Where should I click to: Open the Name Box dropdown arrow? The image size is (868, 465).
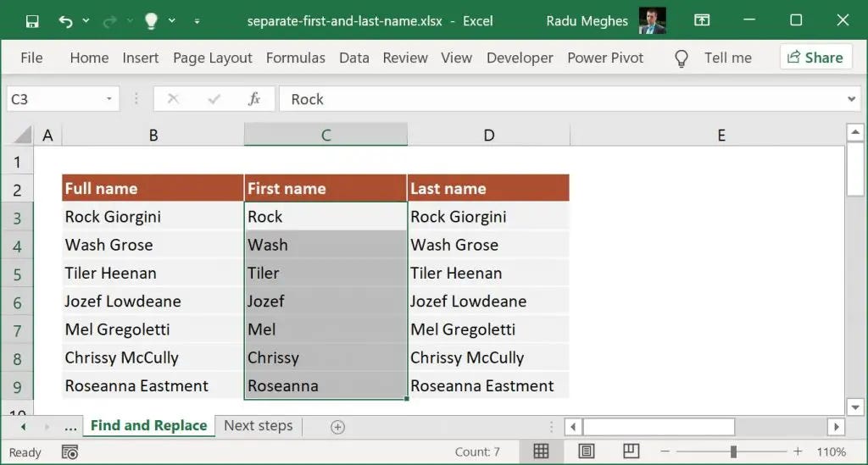(109, 99)
